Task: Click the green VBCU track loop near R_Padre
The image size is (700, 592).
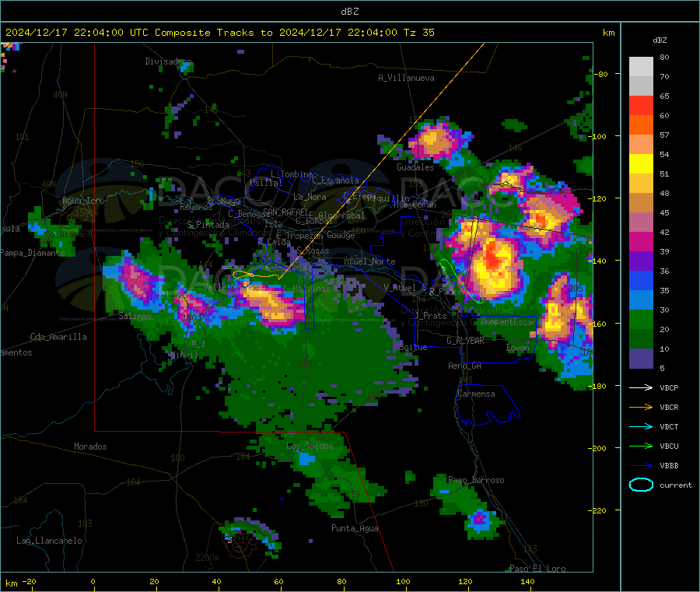Action: coord(460,280)
